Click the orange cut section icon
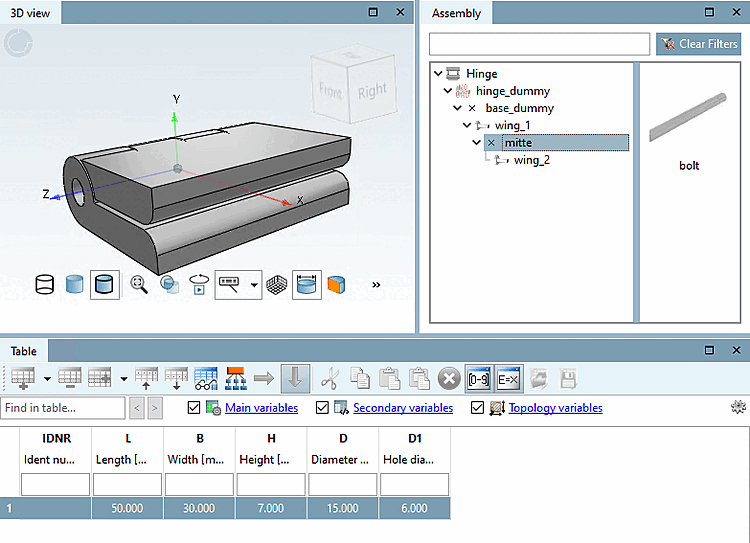The width and height of the screenshot is (750, 543). click(337, 284)
